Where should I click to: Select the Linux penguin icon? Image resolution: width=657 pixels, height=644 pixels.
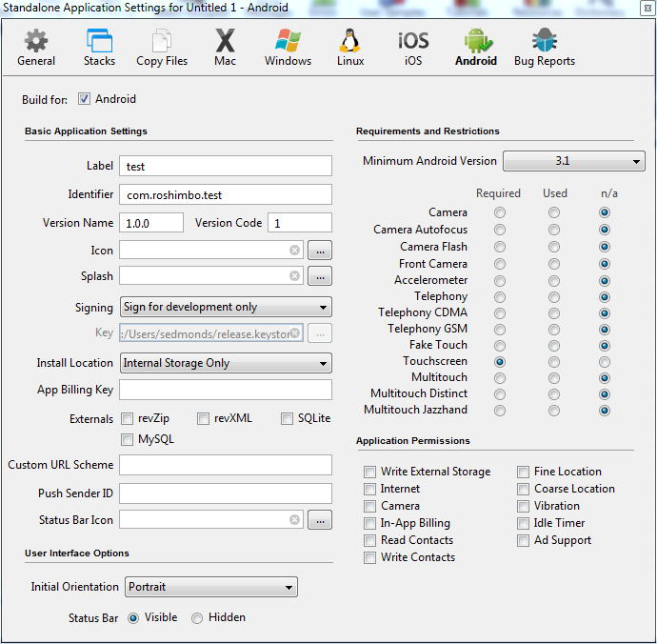tap(350, 43)
